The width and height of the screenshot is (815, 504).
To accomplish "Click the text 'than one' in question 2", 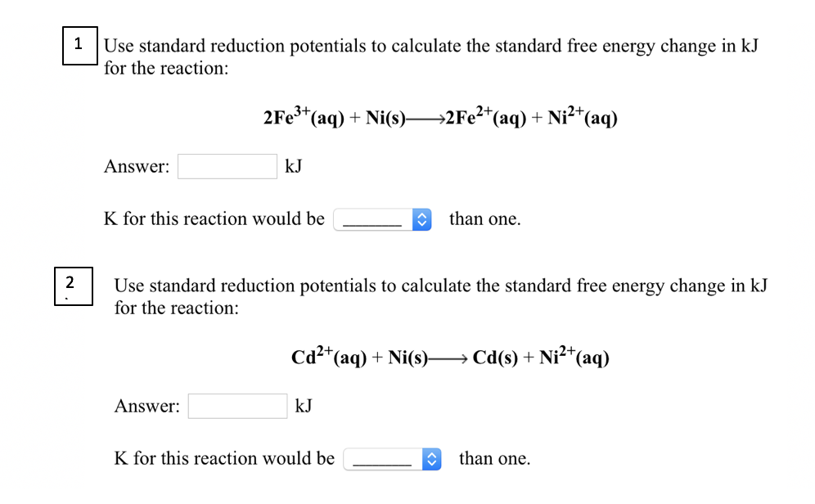I will click(x=494, y=458).
